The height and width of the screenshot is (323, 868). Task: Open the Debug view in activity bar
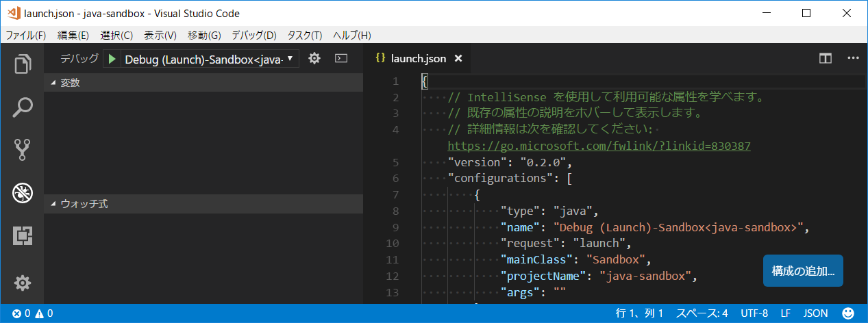22,193
